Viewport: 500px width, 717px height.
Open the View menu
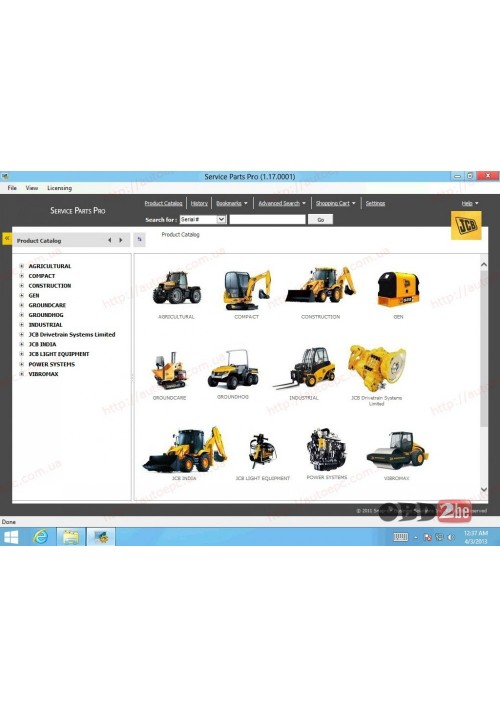32,188
